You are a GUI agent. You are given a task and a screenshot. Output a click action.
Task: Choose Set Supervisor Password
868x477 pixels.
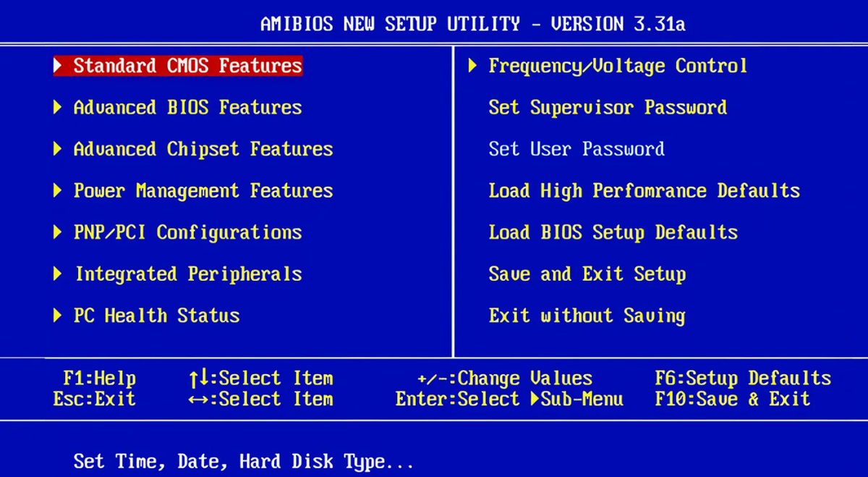tap(608, 107)
